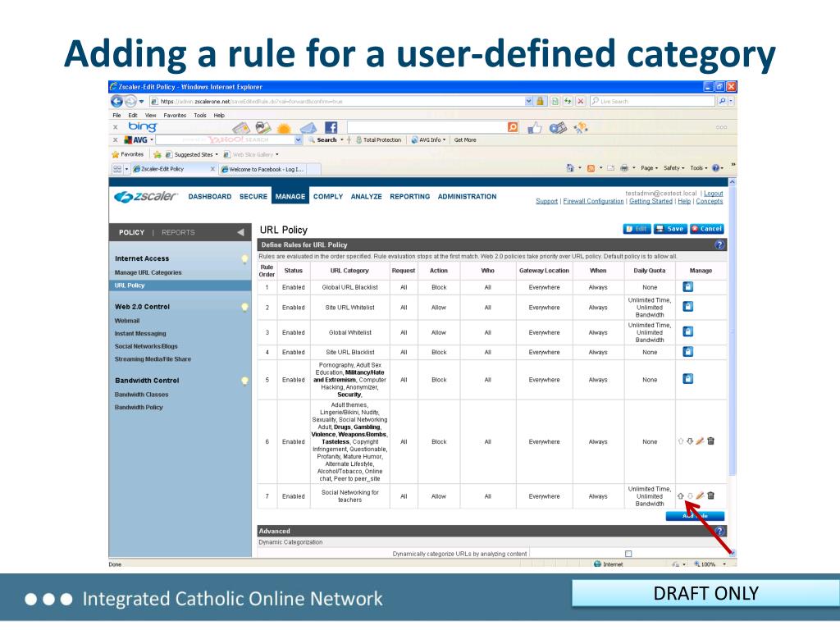Click the Logout link
Viewport: 840px width, 630px height.
coord(713,194)
